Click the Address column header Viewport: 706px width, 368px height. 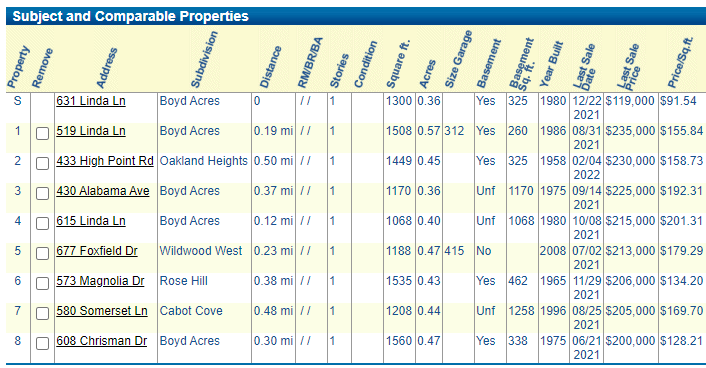coord(107,68)
